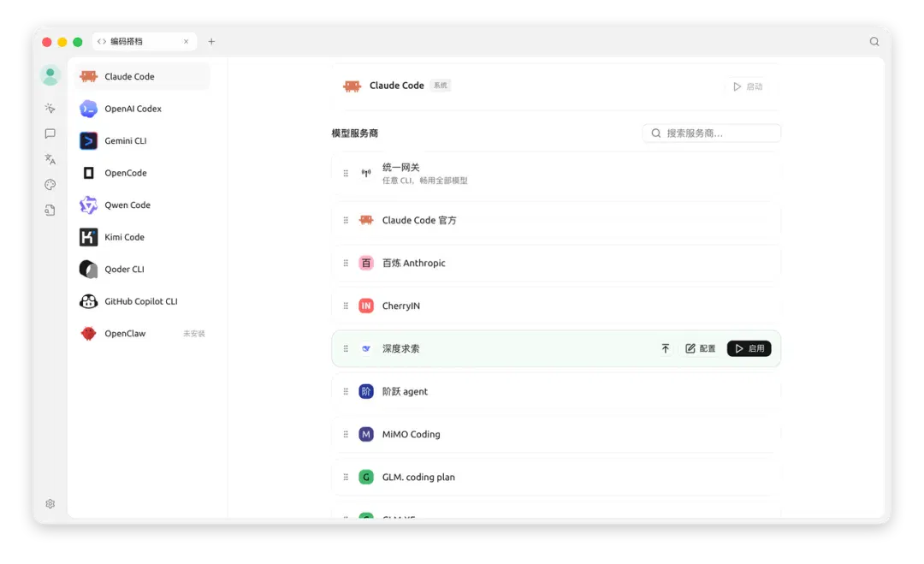Click the 深度求索 whale icon

[x=366, y=349]
